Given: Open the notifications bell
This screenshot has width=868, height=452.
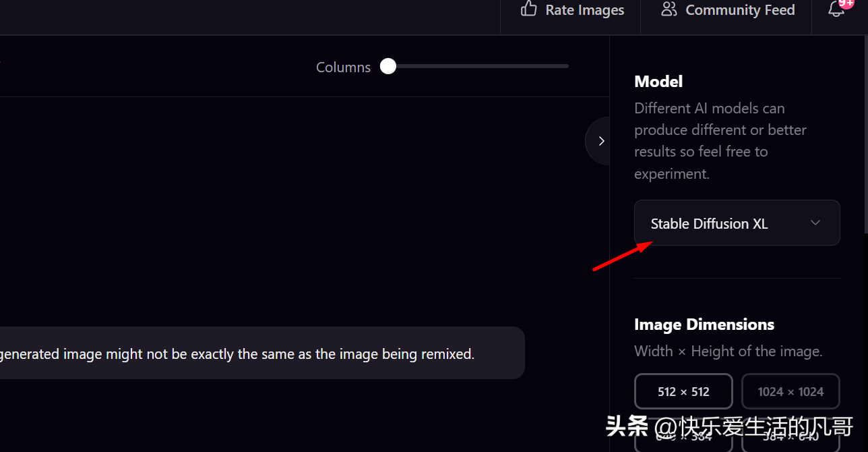Looking at the screenshot, I should pos(836,9).
